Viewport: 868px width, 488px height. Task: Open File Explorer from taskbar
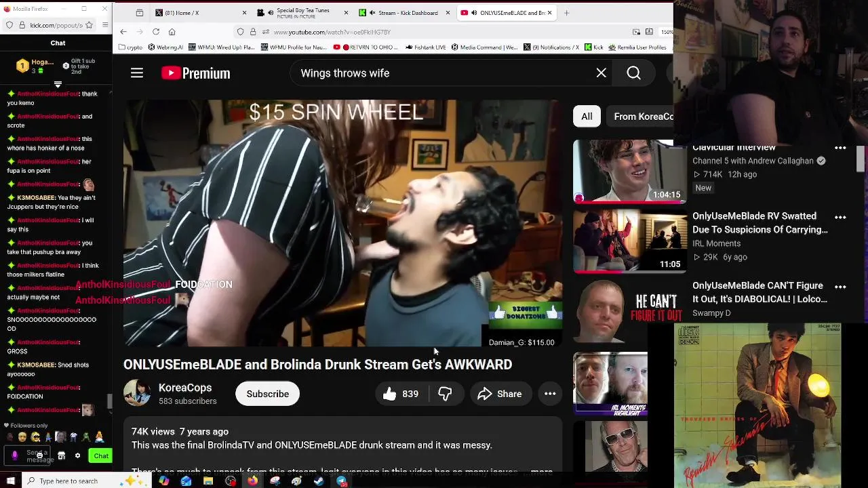pyautogui.click(x=208, y=481)
